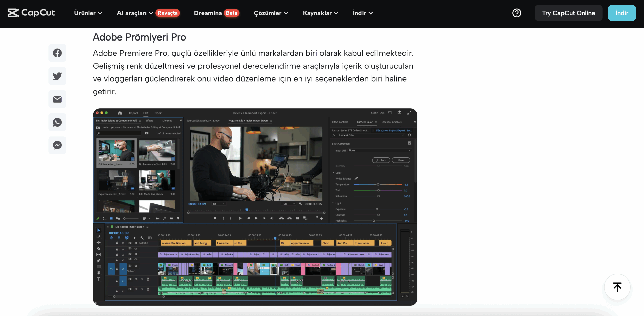Image resolution: width=644 pixels, height=316 pixels.
Task: Open the Input LUT None dropdown
Action: (x=380, y=150)
